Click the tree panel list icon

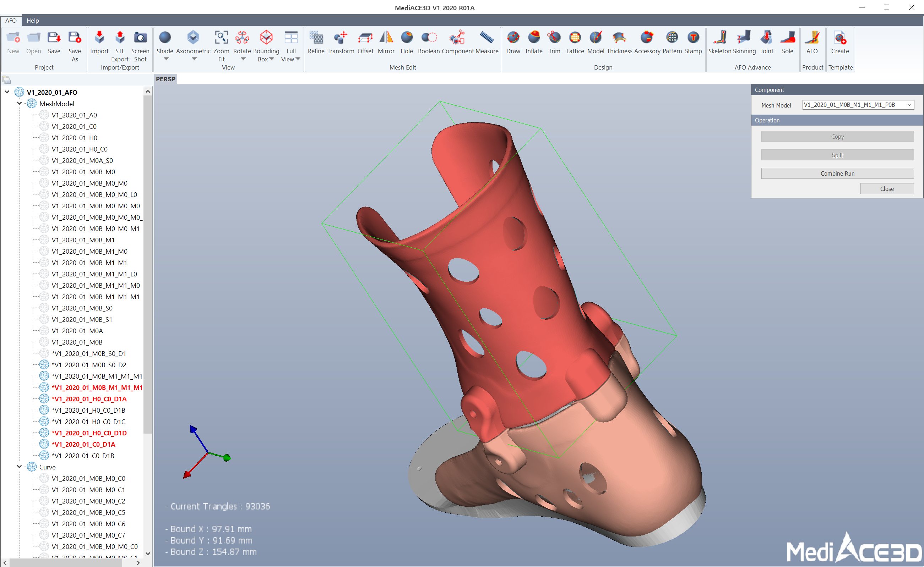coord(6,79)
